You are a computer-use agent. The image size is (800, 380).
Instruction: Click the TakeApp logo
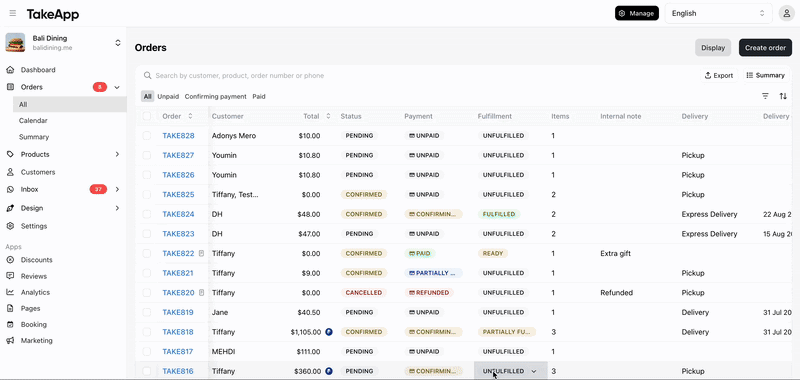53,14
